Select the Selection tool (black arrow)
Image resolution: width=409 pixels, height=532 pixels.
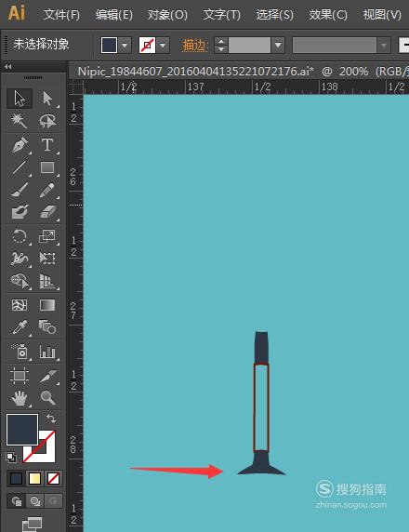coord(20,99)
